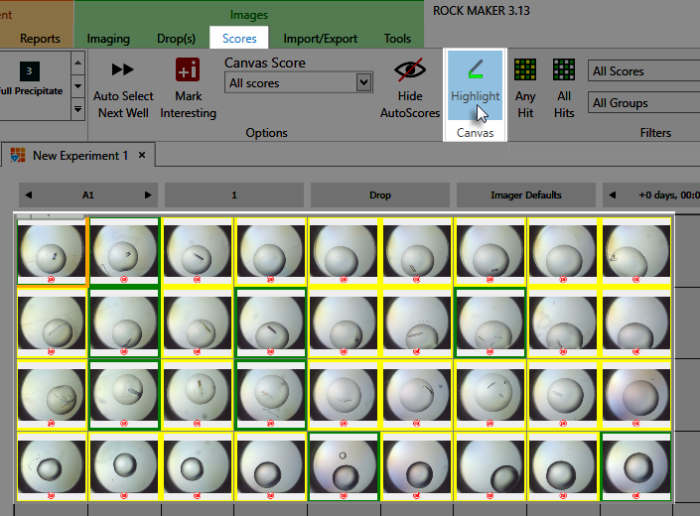Click the Mark Interesting button icon
The image size is (700, 516).
(187, 70)
